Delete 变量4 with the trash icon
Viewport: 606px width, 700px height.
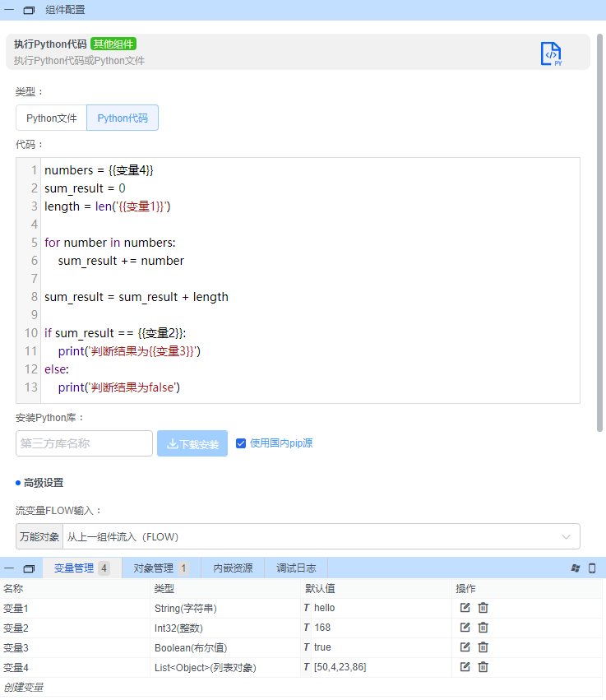(x=483, y=667)
